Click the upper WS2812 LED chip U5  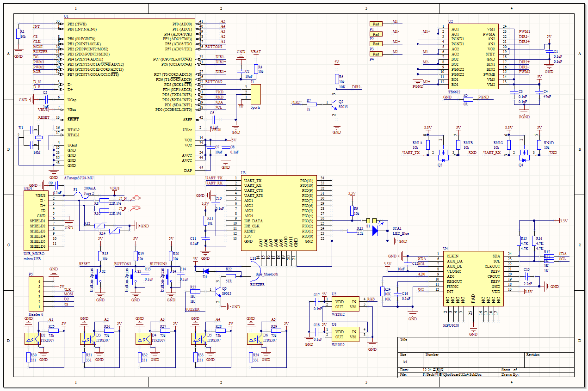pos(345,304)
